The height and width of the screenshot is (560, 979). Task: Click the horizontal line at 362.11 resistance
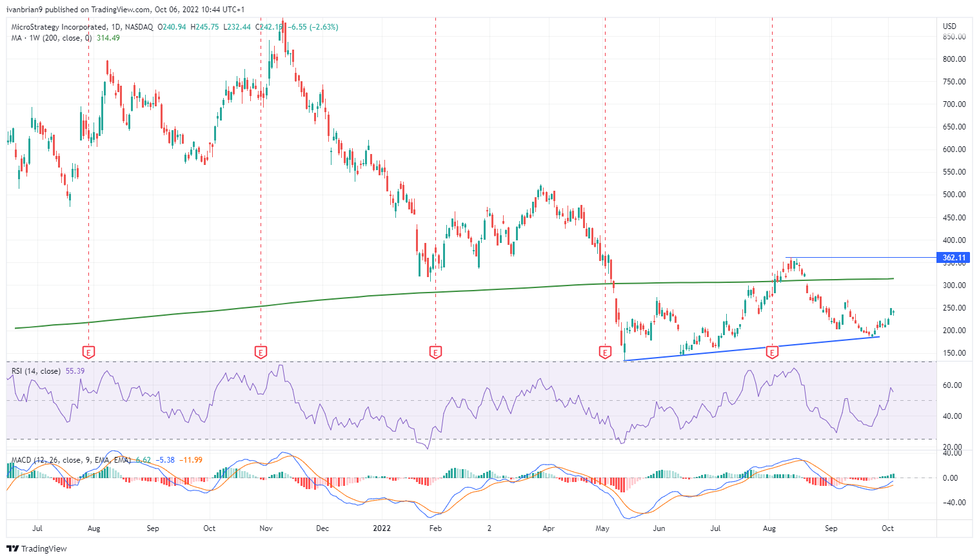(860, 258)
